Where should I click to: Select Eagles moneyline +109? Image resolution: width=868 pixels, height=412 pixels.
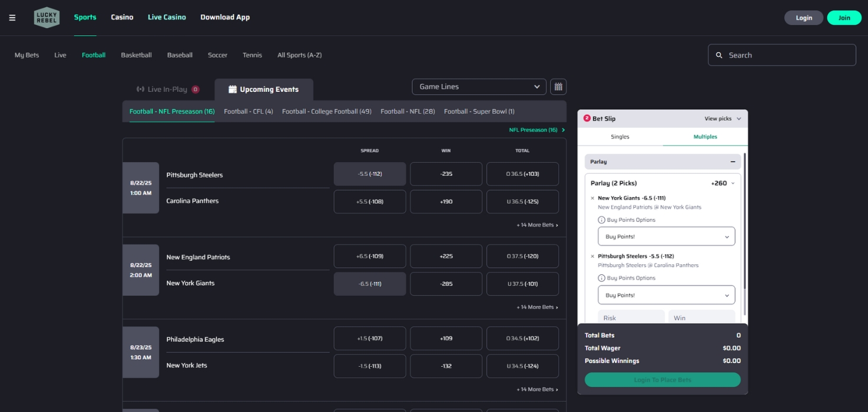446,338
